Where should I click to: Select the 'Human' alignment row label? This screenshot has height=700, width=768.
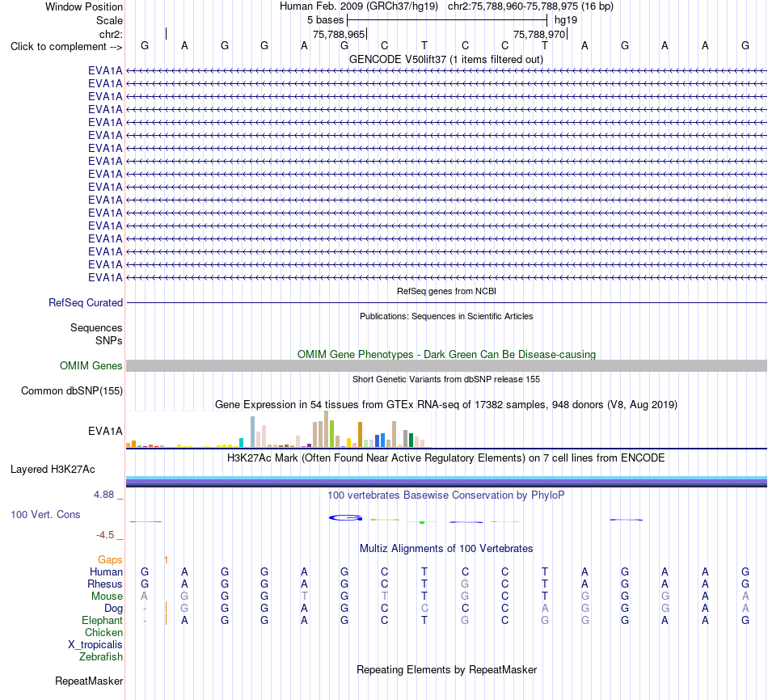pos(106,572)
